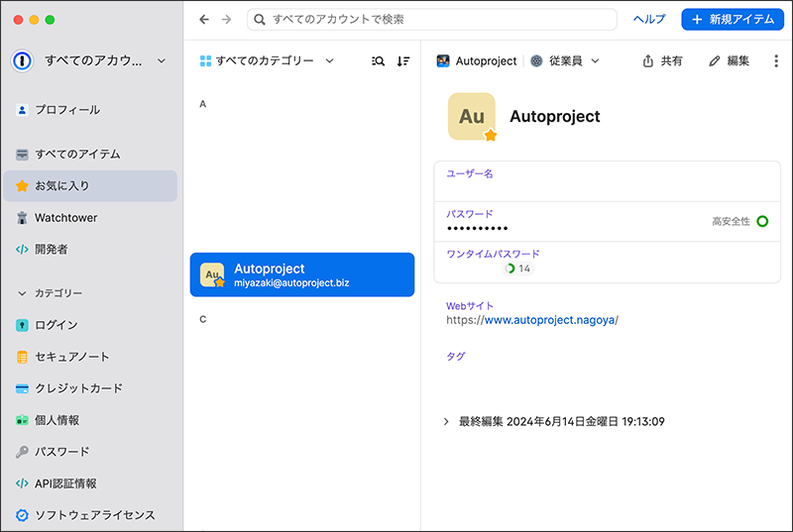Open Watchtower in the sidebar
The width and height of the screenshot is (793, 532).
[x=65, y=218]
